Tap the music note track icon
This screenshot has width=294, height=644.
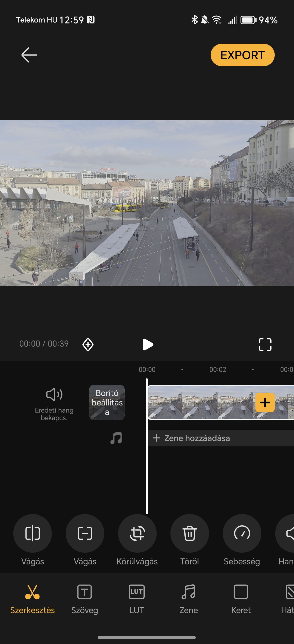(116, 438)
